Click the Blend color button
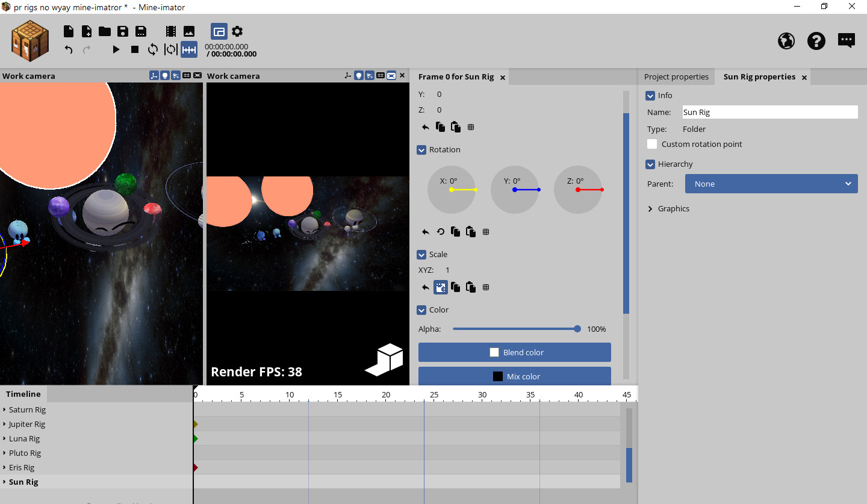Image resolution: width=867 pixels, height=504 pixels. [514, 352]
